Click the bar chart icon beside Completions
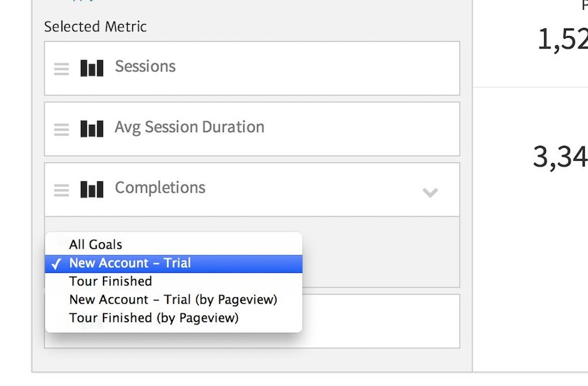 (92, 190)
